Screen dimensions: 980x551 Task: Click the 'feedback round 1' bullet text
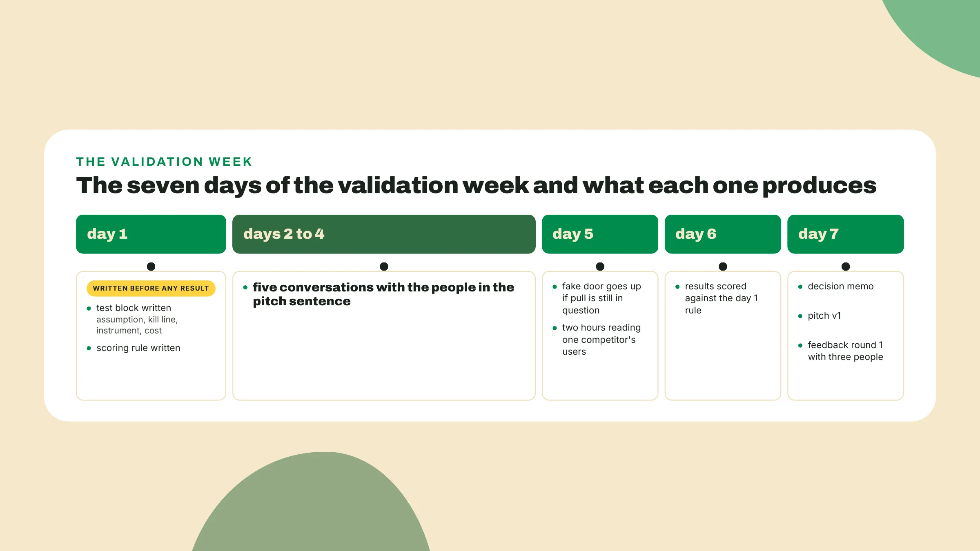845,351
